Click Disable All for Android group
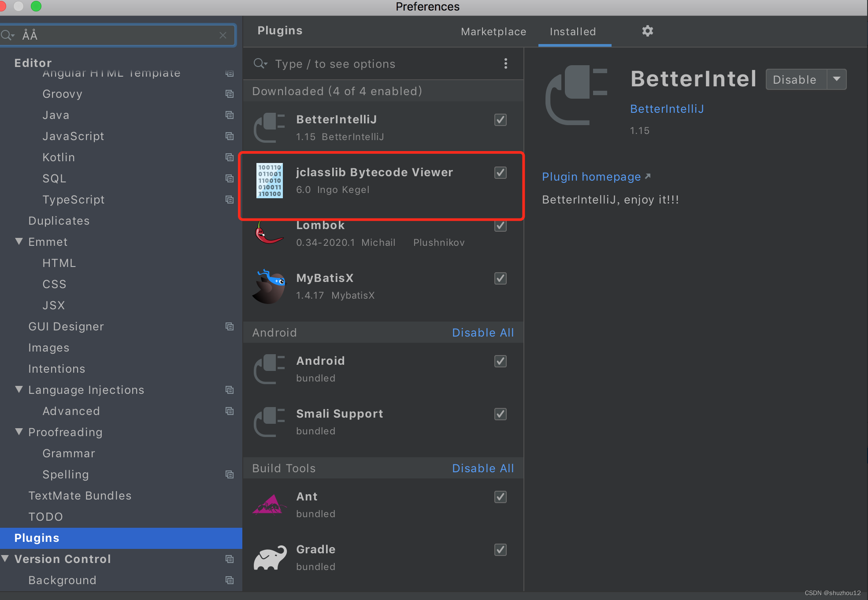The image size is (868, 600). point(483,333)
